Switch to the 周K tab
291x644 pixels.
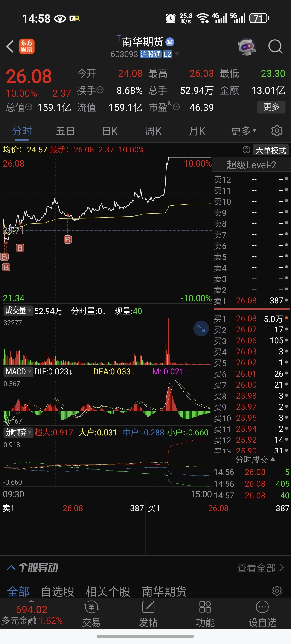(x=153, y=131)
